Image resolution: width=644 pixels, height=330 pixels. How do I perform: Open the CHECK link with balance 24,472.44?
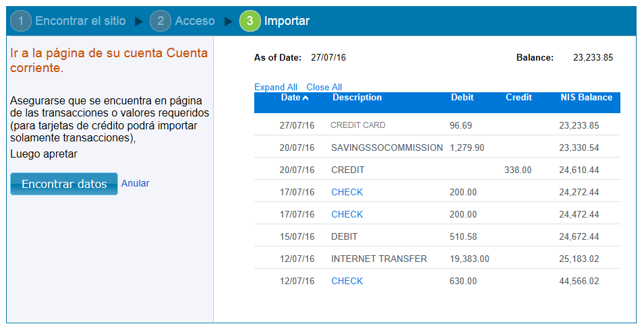pyautogui.click(x=347, y=214)
